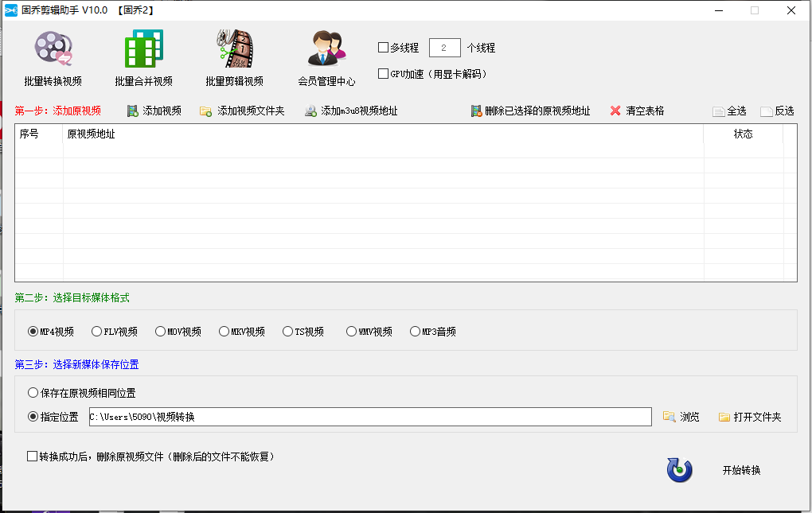Click the 浏览 browse button

[x=681, y=416]
